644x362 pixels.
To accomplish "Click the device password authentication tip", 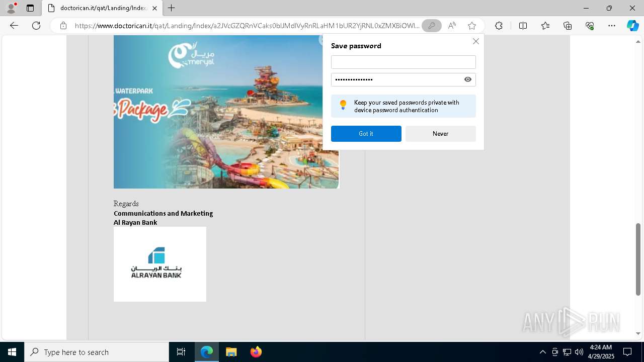I will (404, 106).
